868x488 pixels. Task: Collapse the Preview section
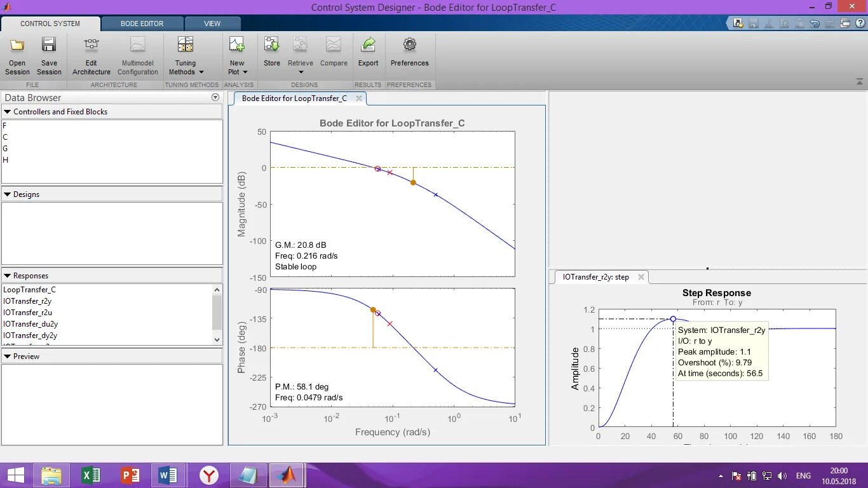point(8,356)
